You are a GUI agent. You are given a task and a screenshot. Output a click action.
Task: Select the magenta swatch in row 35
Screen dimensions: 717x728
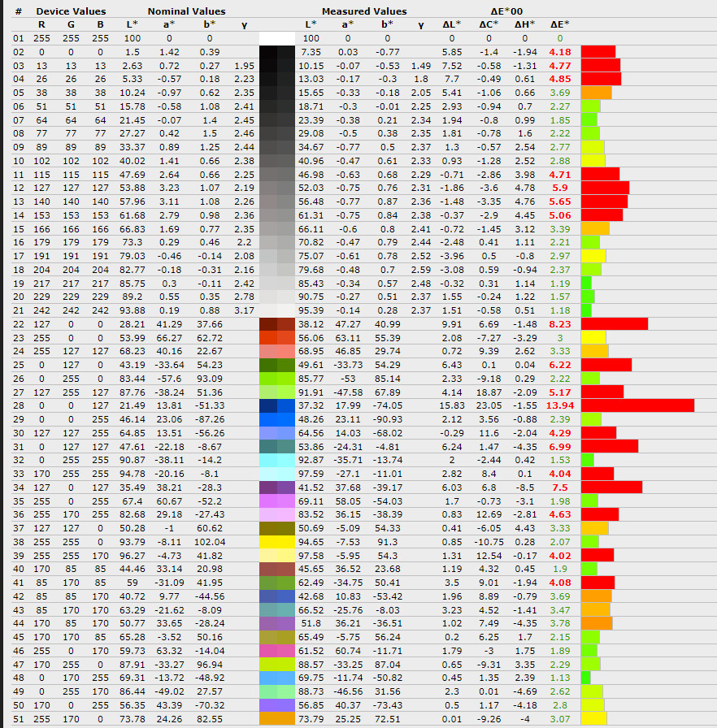(x=276, y=501)
